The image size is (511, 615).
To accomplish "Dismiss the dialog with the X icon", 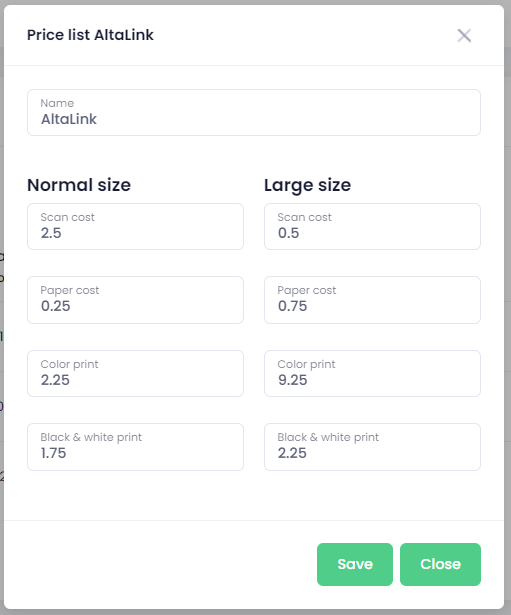I will (x=464, y=36).
